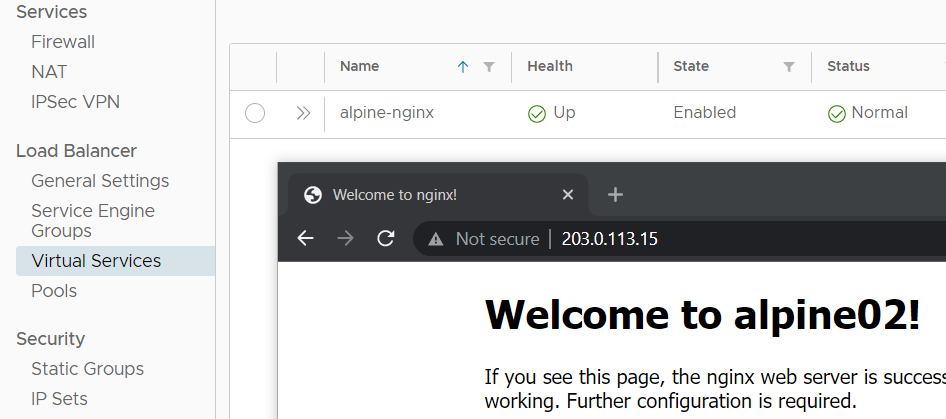Close the Welcome to nginx! tab
Screen dimensions: 946x419
(x=568, y=194)
